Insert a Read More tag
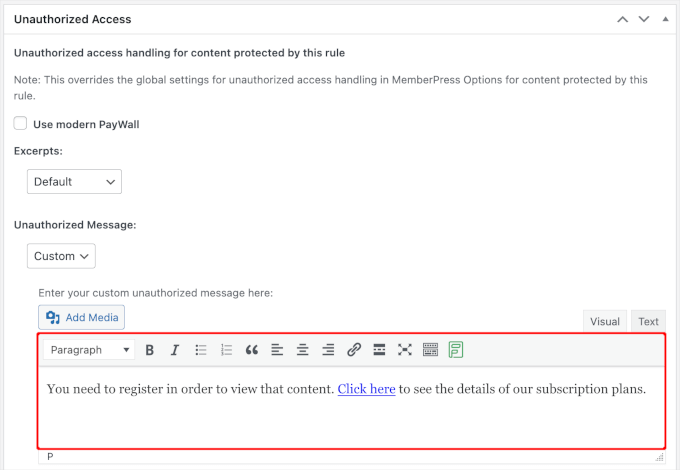Screen dimensions: 680x470 tap(379, 350)
